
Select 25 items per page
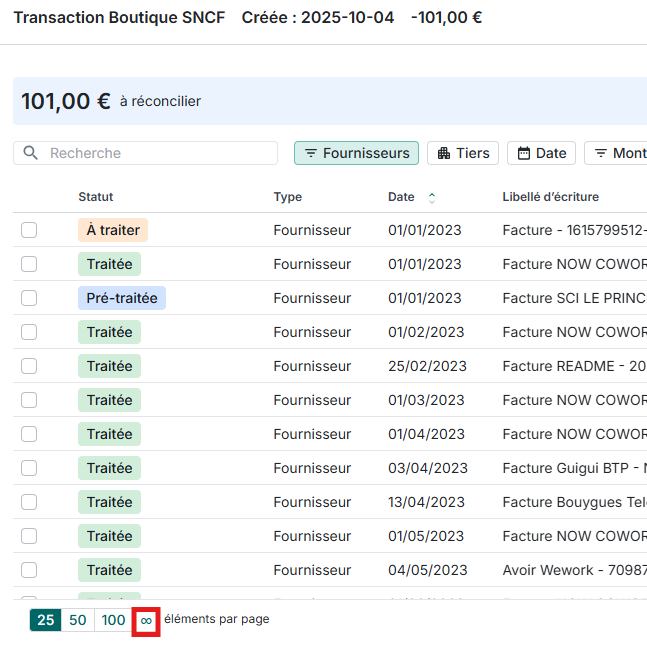[x=46, y=620]
